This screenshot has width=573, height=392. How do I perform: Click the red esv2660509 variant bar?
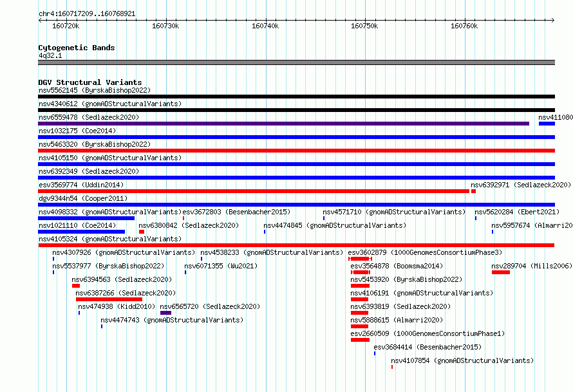click(x=360, y=340)
